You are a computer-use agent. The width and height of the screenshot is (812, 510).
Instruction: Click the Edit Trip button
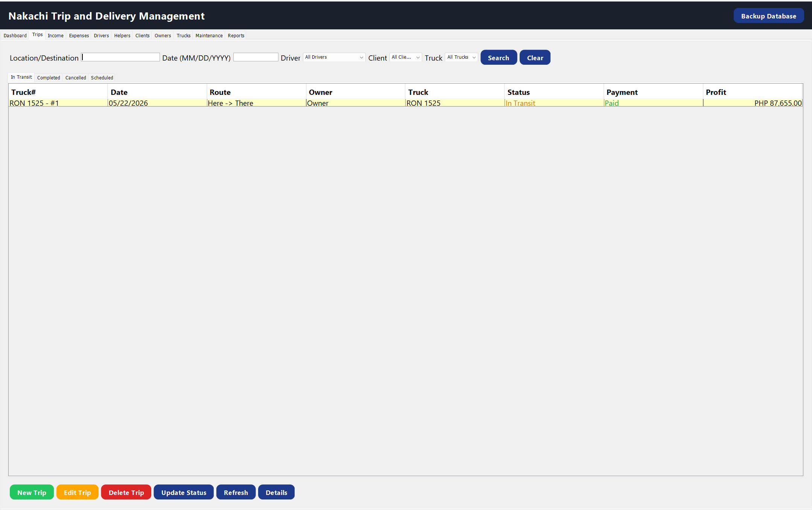[78, 492]
